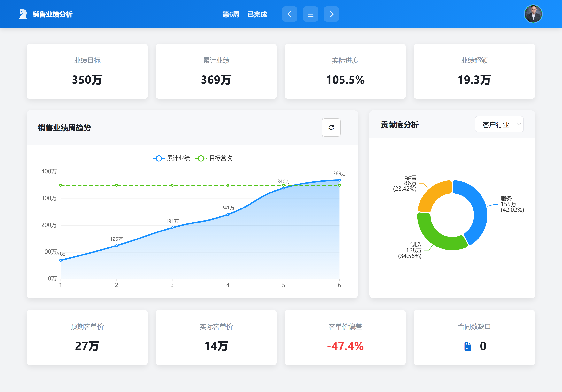This screenshot has width=562, height=392.
Task: Click the user avatar in the top right
Action: [533, 14]
